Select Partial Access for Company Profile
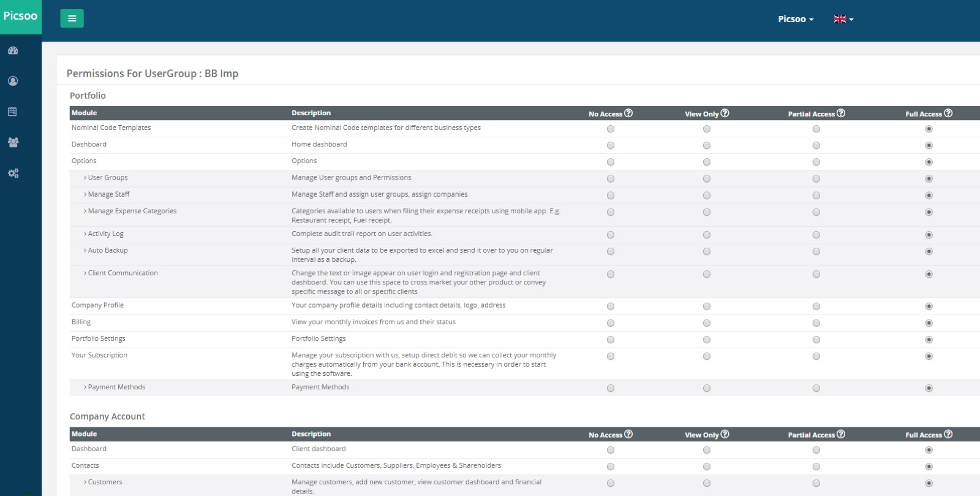The width and height of the screenshot is (980, 496). (x=816, y=307)
